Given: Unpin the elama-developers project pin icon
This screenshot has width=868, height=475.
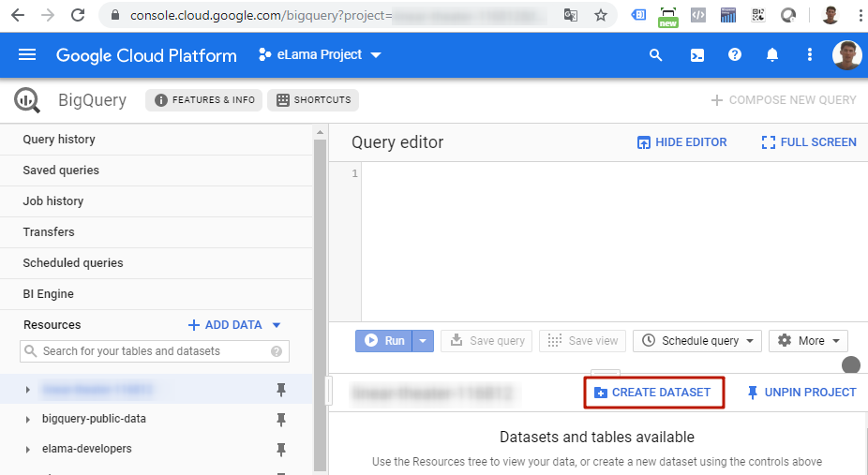Looking at the screenshot, I should pyautogui.click(x=281, y=449).
